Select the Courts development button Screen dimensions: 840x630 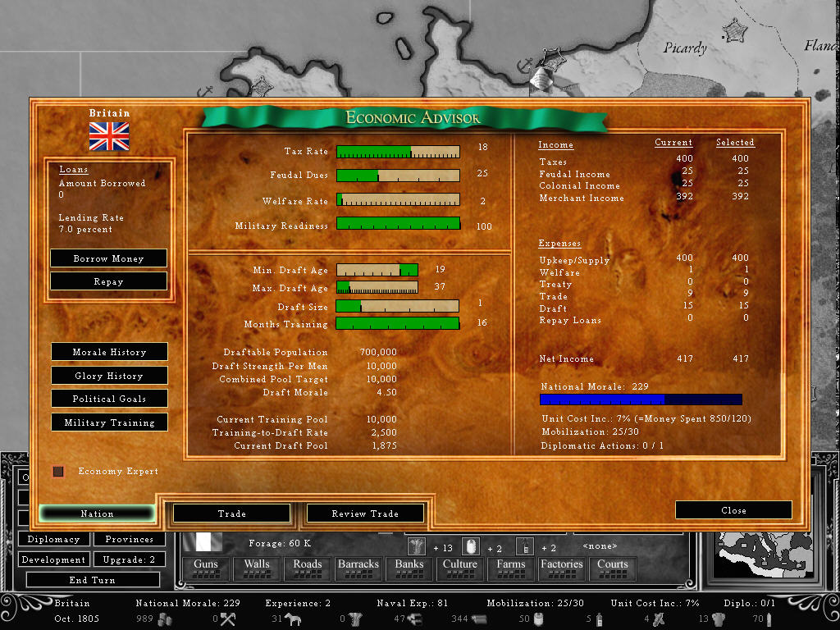click(612, 568)
